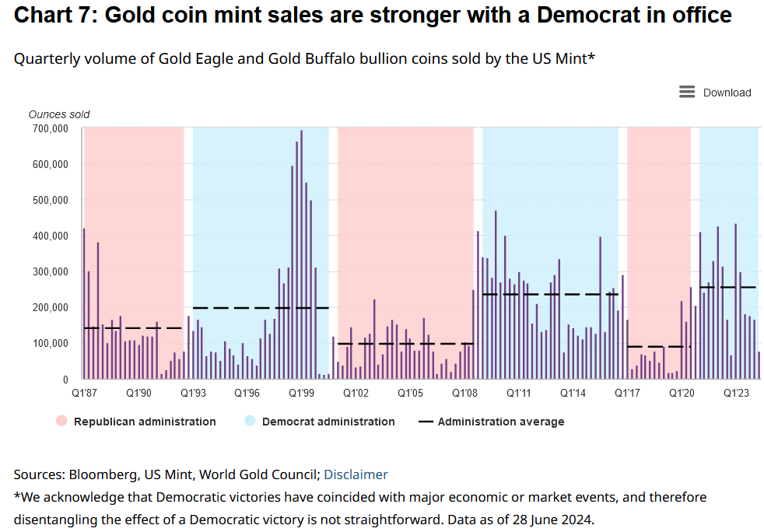
Task: Click the blue Democrat legend circle
Action: [x=250, y=422]
